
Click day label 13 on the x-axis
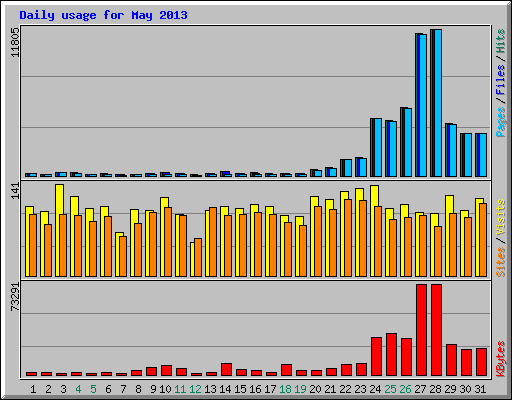[210, 389]
